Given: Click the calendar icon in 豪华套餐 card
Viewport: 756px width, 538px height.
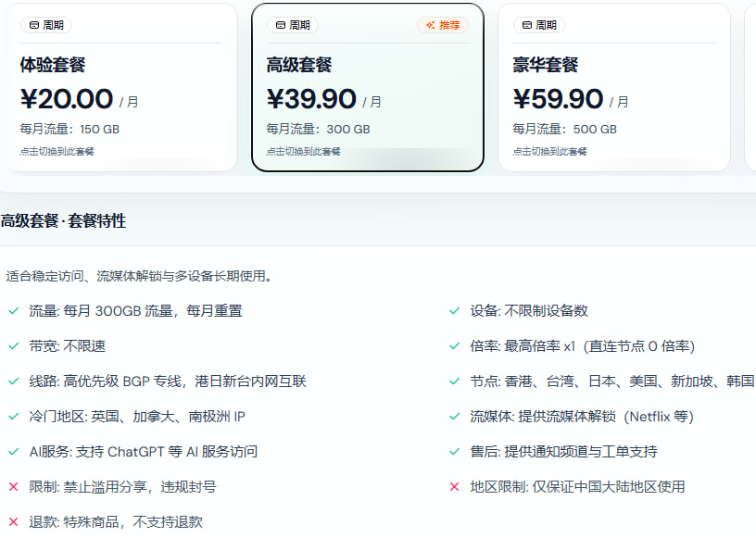Looking at the screenshot, I should coord(526,25).
